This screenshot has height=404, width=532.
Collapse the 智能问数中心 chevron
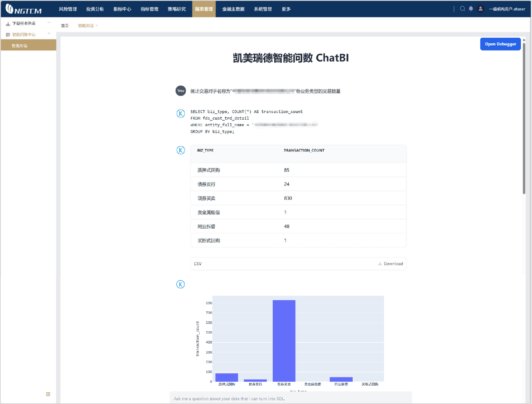pos(49,34)
